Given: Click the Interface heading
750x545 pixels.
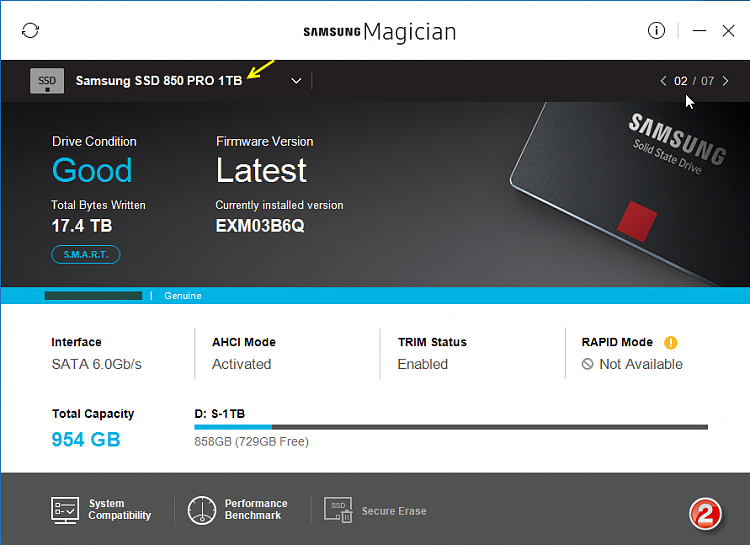Looking at the screenshot, I should click(x=77, y=342).
